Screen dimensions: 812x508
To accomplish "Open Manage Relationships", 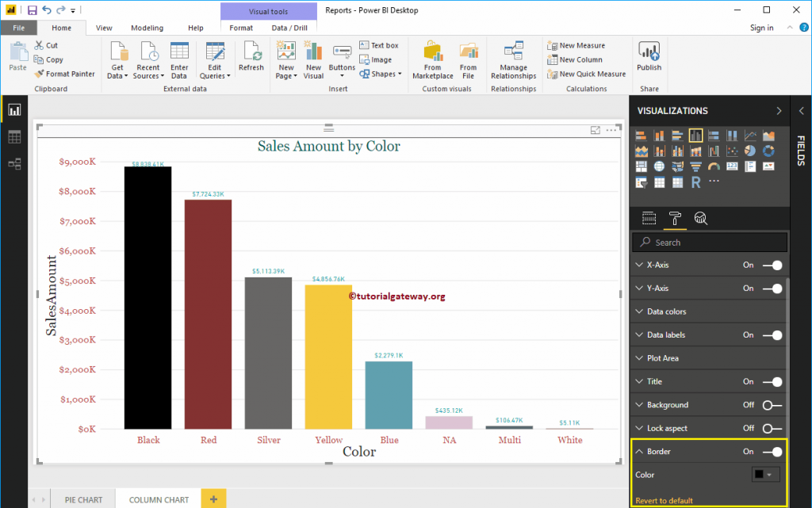I will [x=513, y=59].
